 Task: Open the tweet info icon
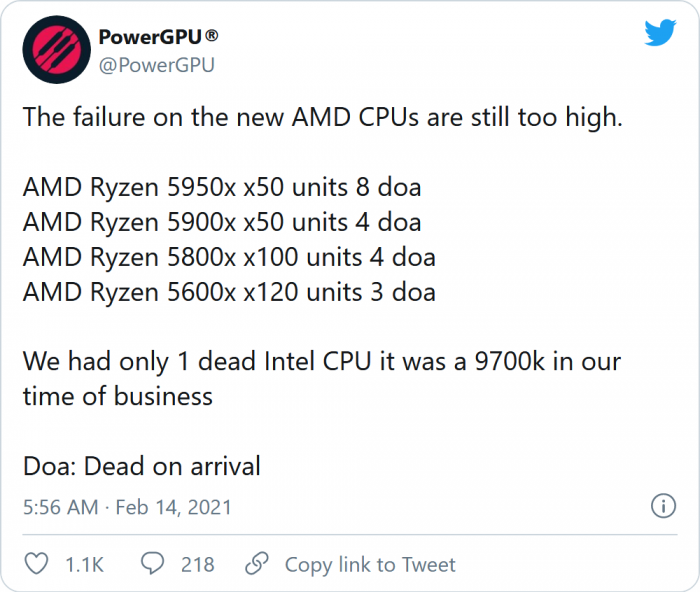point(663,506)
